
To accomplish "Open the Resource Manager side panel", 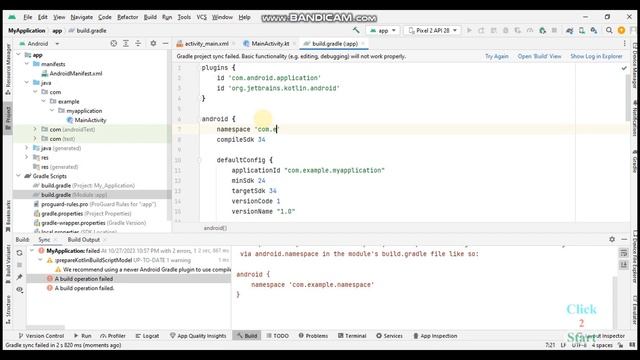I will [x=8, y=69].
